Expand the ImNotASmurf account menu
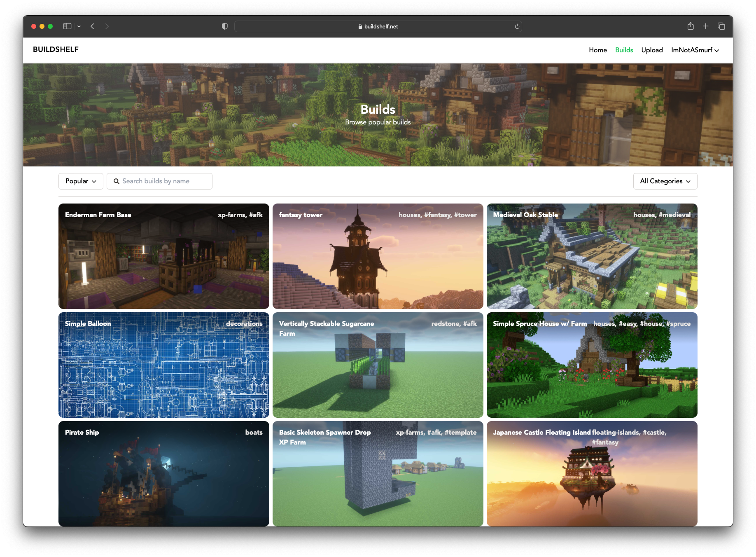The height and width of the screenshot is (557, 756). [695, 50]
